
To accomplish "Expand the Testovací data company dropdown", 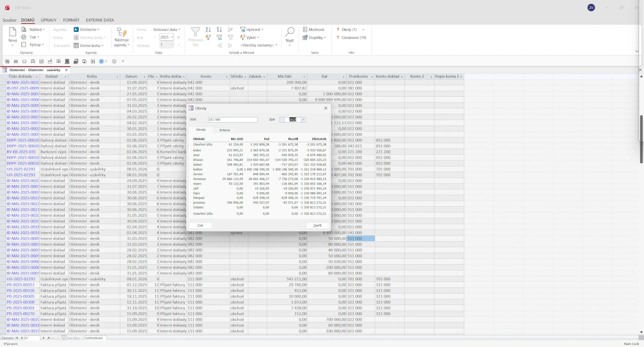I will [x=167, y=30].
